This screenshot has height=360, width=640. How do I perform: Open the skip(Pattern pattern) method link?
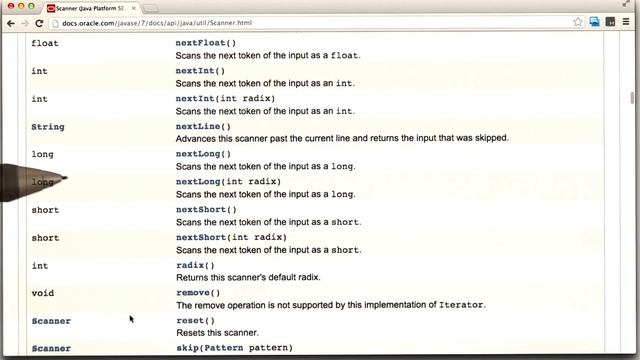(235, 348)
